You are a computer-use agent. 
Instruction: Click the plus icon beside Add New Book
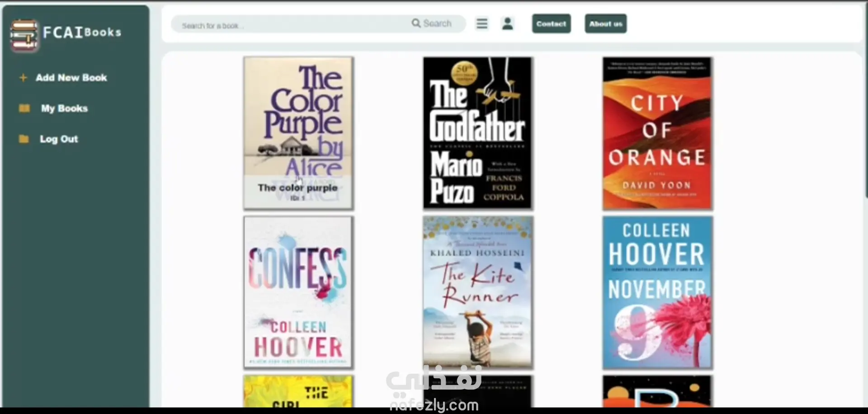point(23,78)
